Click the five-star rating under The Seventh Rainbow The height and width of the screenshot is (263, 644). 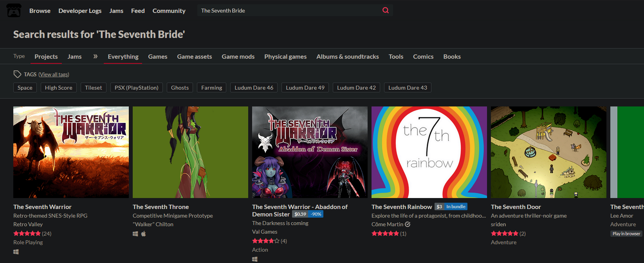[385, 234]
